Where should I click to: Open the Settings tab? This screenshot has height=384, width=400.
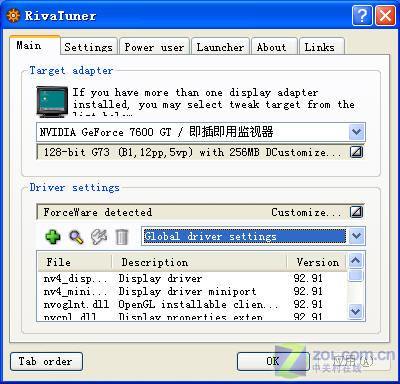pyautogui.click(x=89, y=47)
